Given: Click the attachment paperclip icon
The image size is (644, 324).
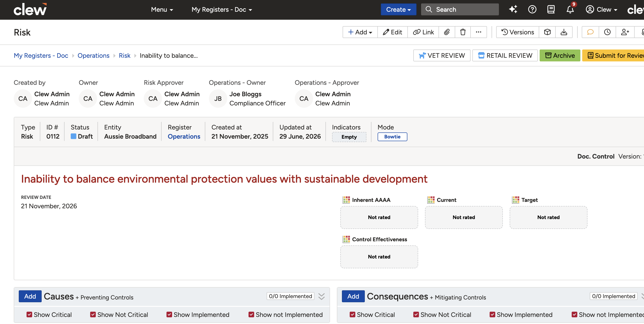Looking at the screenshot, I should pos(447,32).
